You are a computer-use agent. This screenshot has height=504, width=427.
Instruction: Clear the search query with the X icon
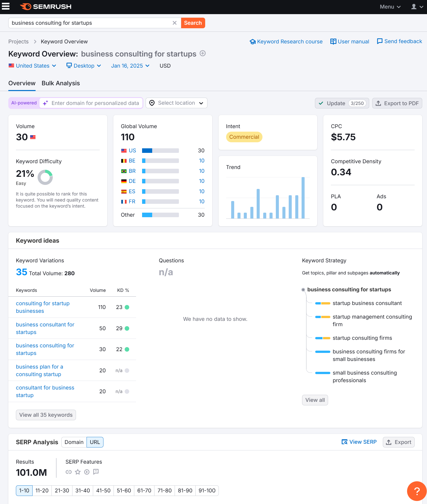(175, 23)
